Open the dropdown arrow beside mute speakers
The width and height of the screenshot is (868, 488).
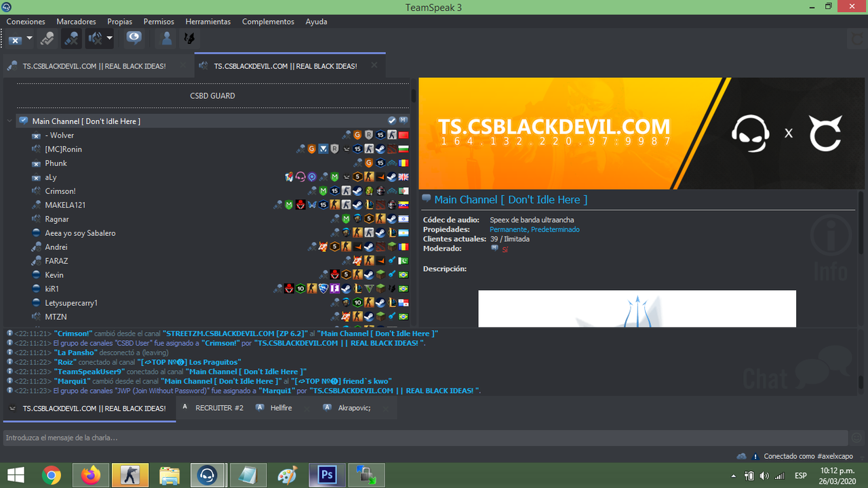(109, 39)
